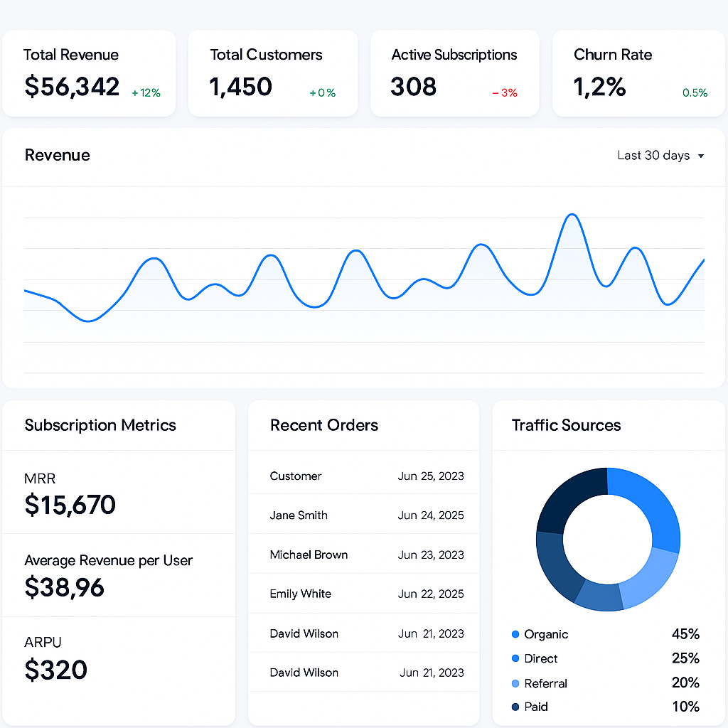The height and width of the screenshot is (728, 728).
Task: Open the Total Customers card
Action: (272, 73)
